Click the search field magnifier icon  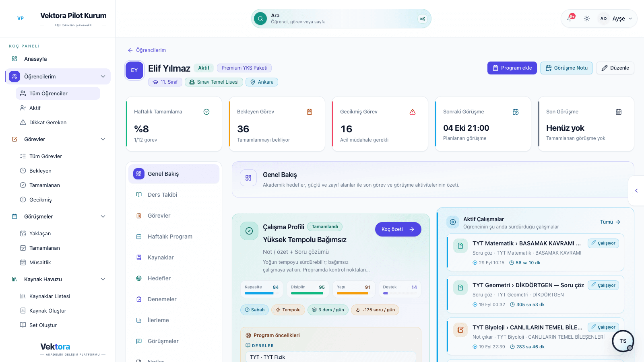(260, 19)
